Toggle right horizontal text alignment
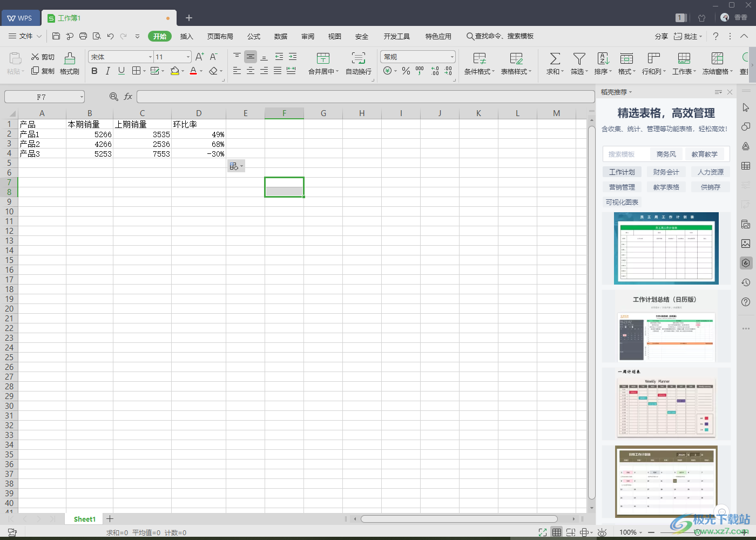The width and height of the screenshot is (756, 540). coord(264,71)
